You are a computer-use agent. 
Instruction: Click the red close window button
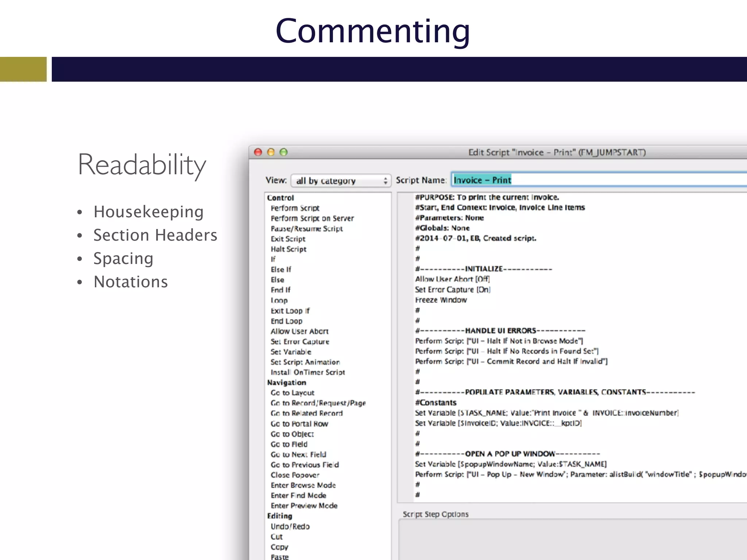tap(258, 152)
